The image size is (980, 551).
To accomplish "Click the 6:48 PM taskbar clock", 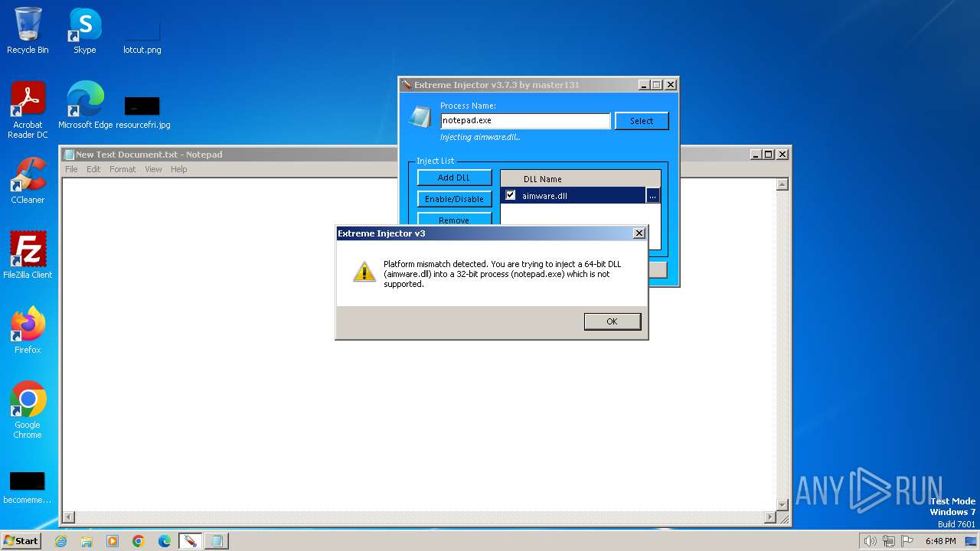I will click(940, 541).
